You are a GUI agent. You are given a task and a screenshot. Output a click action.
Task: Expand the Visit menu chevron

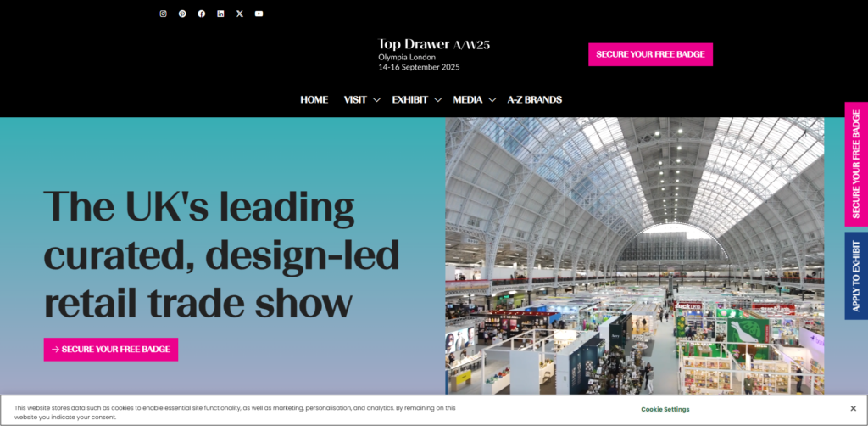click(x=376, y=100)
